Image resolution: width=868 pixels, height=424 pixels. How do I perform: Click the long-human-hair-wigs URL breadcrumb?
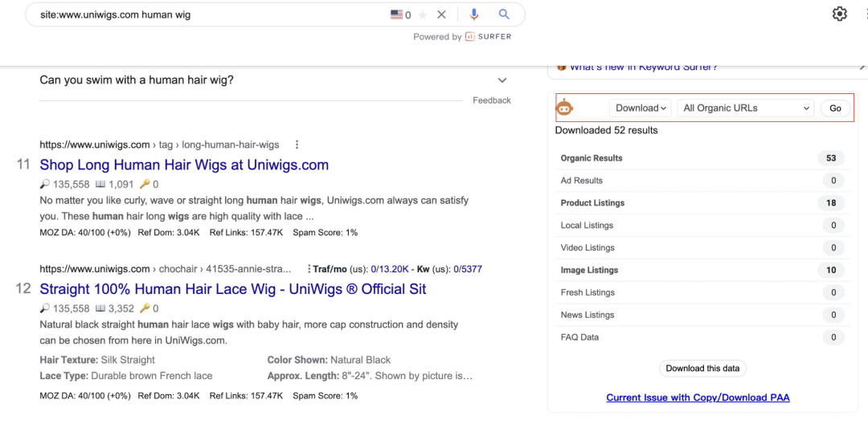pos(159,145)
